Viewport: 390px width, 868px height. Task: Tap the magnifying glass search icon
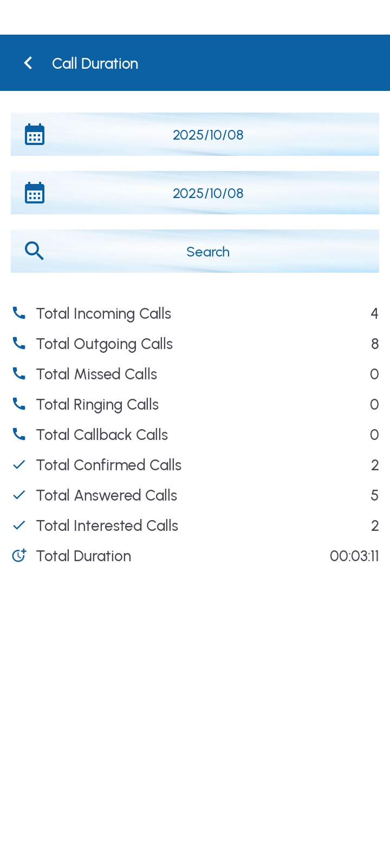[x=34, y=251]
